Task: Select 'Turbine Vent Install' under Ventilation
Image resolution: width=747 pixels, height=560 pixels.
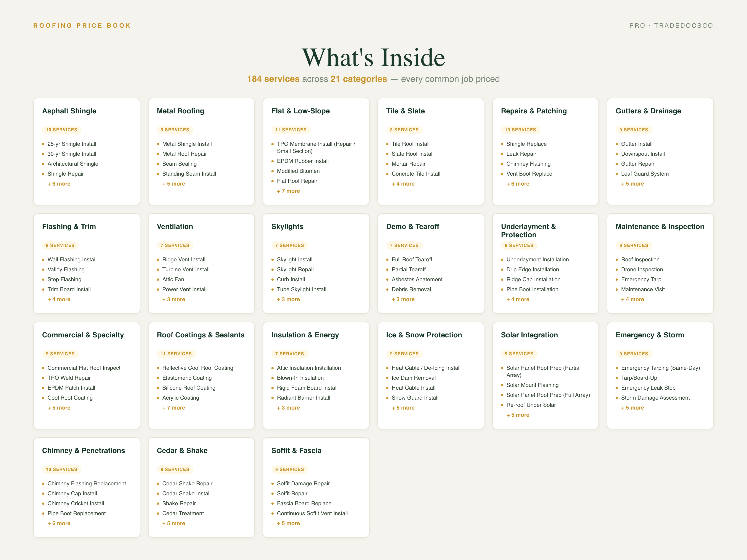Action: click(185, 269)
